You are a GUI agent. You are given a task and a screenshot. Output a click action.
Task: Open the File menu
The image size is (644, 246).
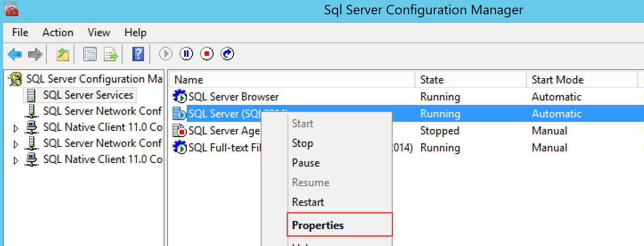[20, 33]
